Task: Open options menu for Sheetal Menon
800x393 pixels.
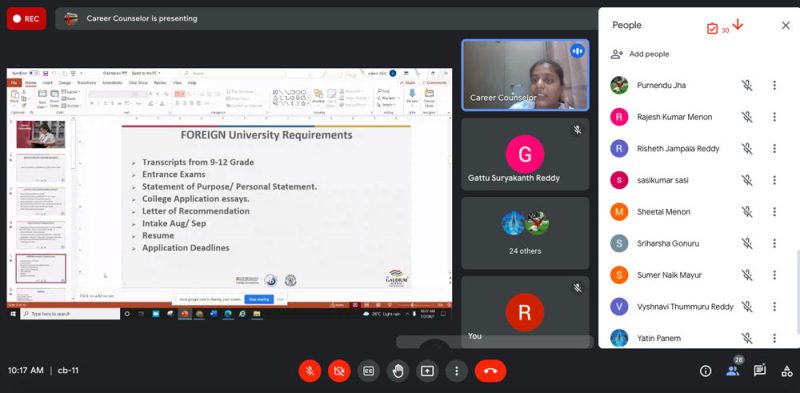Action: 774,212
